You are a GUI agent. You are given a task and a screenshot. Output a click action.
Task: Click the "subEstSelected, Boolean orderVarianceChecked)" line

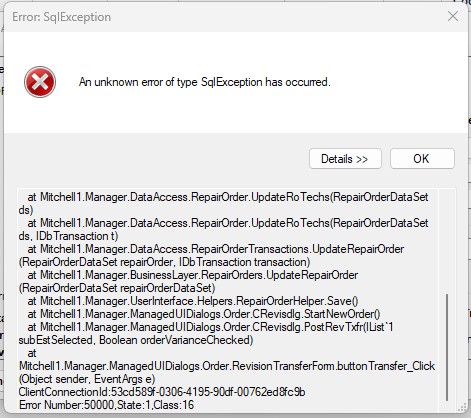(136, 340)
